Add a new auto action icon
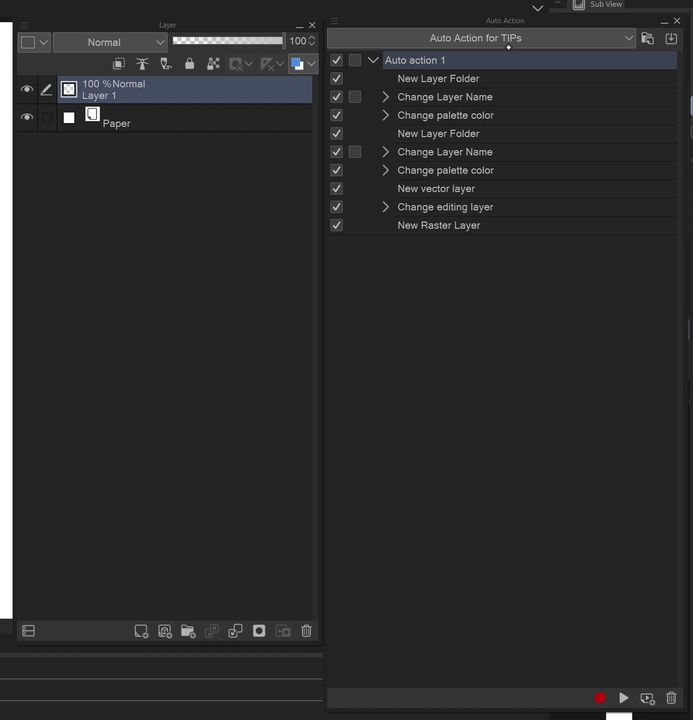693x720 pixels. pos(648,698)
